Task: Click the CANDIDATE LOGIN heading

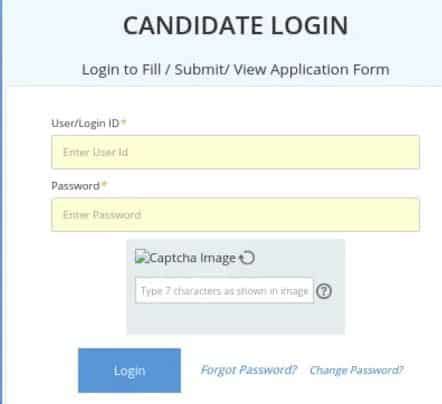Action: [x=236, y=26]
